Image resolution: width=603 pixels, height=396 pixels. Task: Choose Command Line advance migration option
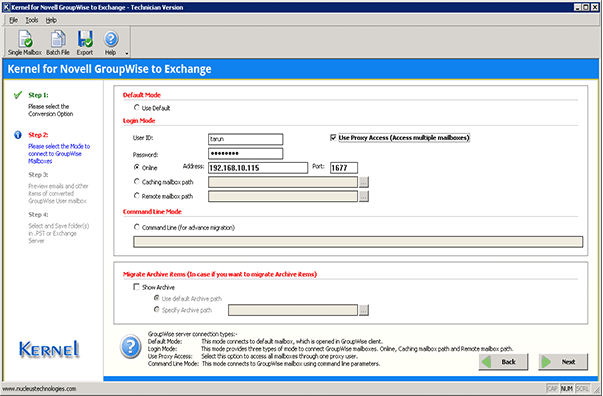(137, 227)
